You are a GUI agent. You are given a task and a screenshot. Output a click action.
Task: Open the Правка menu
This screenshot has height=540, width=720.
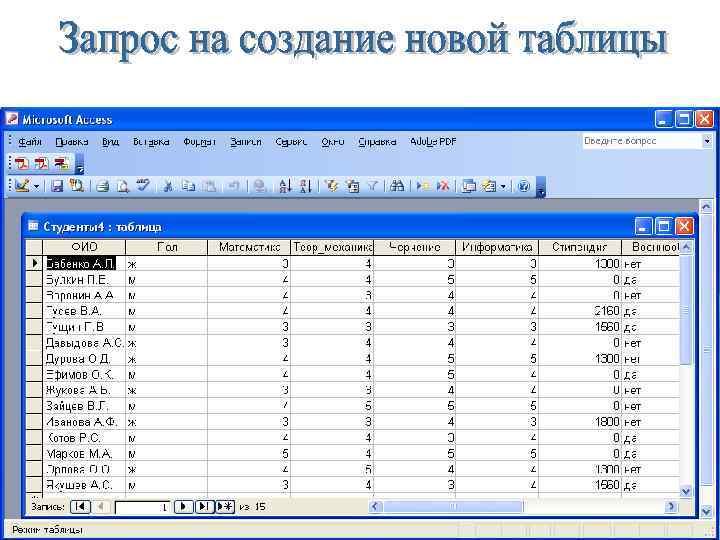(72, 142)
